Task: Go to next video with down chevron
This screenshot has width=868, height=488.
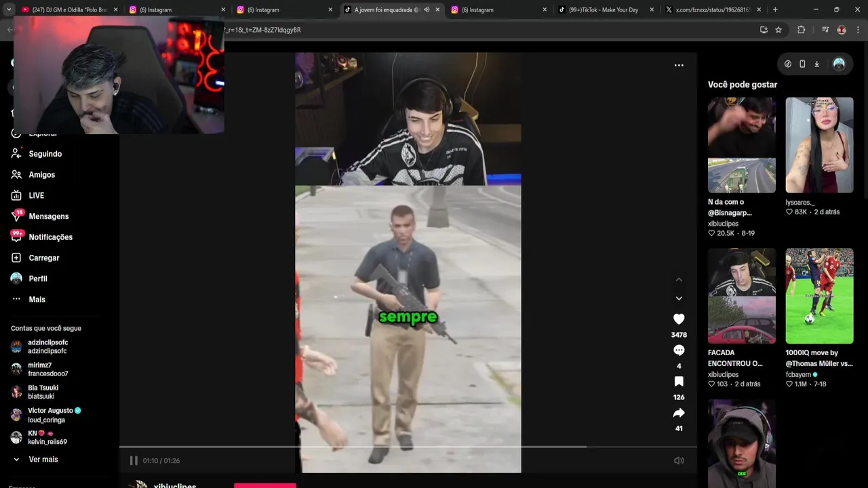Action: (679, 298)
